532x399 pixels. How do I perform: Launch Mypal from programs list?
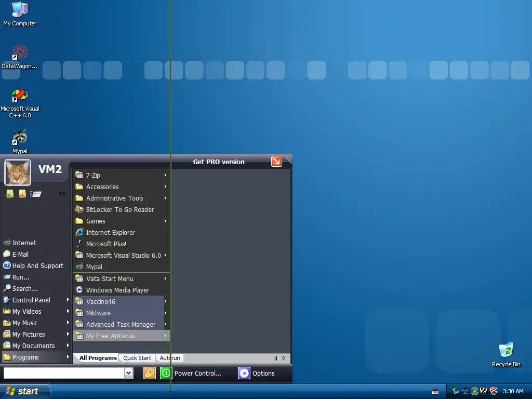(121, 267)
